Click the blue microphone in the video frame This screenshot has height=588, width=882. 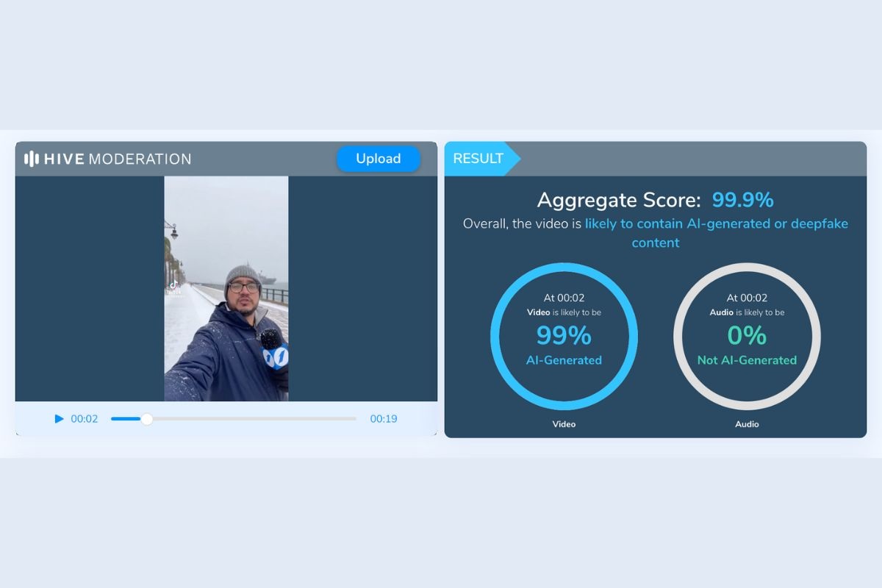pyautogui.click(x=273, y=348)
